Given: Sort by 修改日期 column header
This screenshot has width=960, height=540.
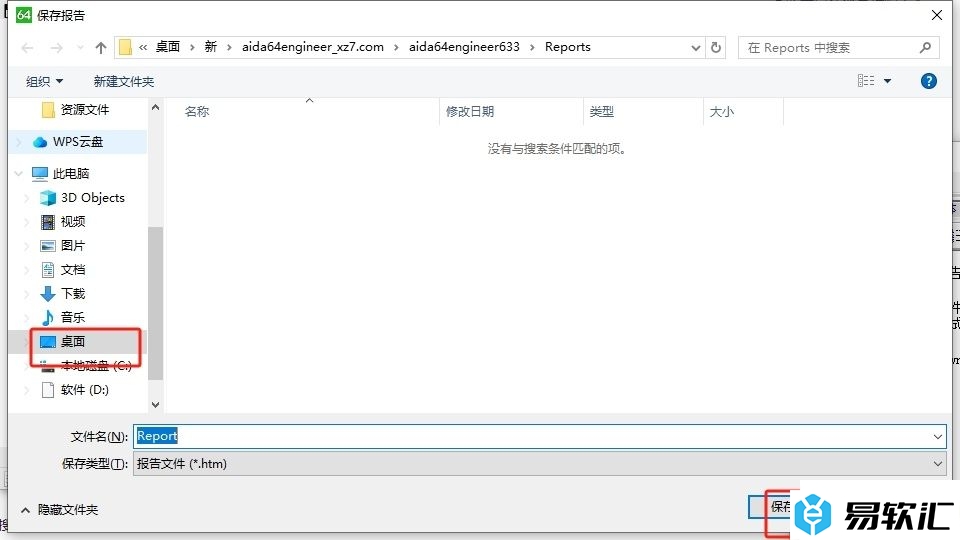Looking at the screenshot, I should 470,112.
